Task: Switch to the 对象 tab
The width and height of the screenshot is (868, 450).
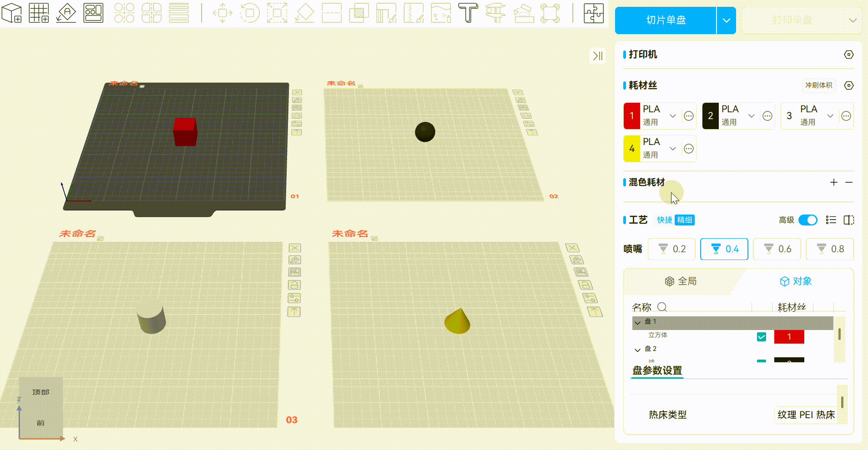Action: [x=796, y=281]
